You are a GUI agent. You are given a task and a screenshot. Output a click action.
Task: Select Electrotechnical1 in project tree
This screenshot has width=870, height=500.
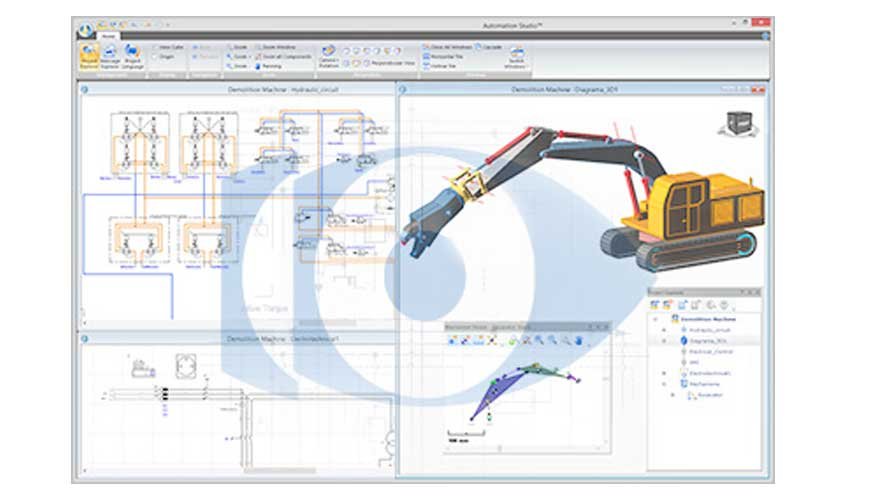[x=710, y=373]
